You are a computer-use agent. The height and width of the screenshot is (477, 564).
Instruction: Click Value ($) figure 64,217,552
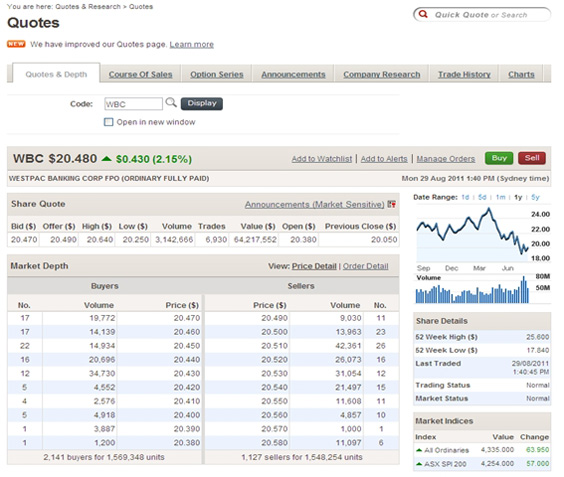[x=255, y=240]
